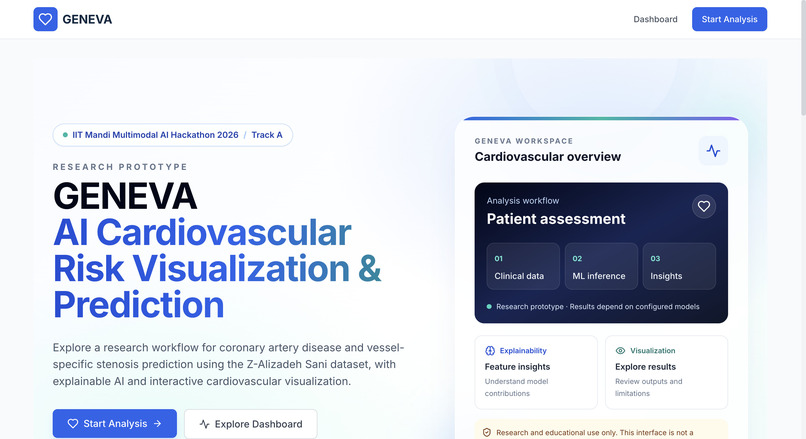Click the Explainability label
This screenshot has width=806, height=439.
click(x=523, y=351)
